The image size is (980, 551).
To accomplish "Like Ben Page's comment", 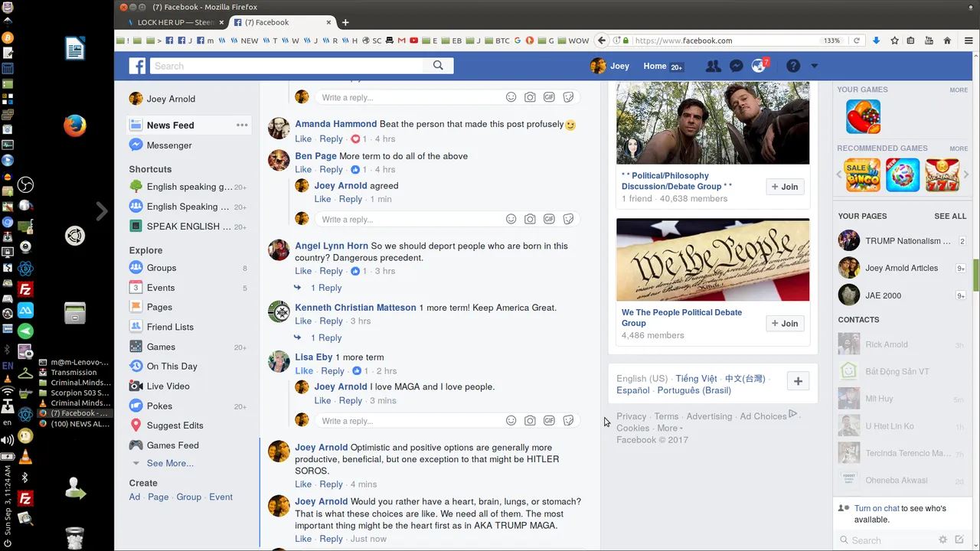I will [x=303, y=169].
